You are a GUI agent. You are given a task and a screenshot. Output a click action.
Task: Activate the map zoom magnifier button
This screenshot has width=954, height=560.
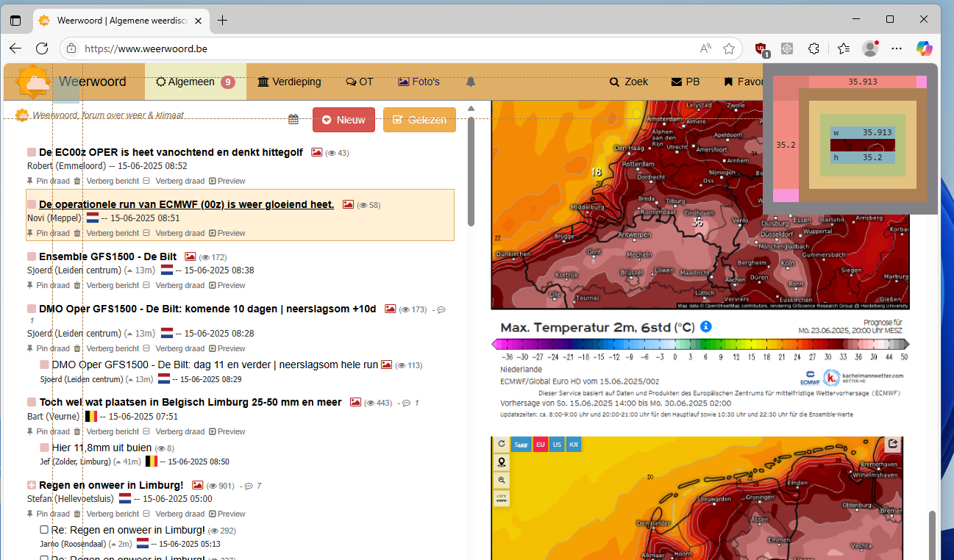(x=502, y=480)
